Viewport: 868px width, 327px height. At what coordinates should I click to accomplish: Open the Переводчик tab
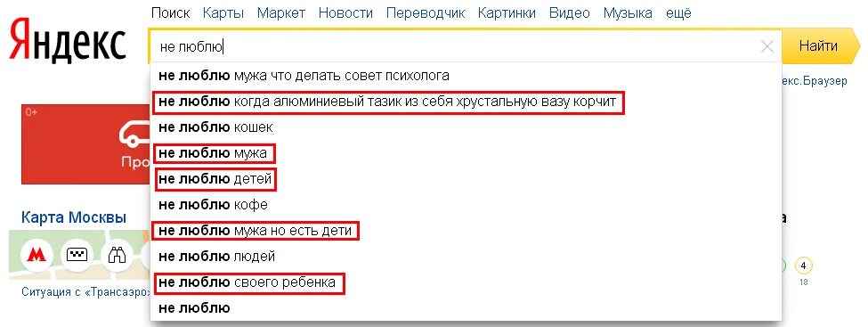pyautogui.click(x=426, y=12)
